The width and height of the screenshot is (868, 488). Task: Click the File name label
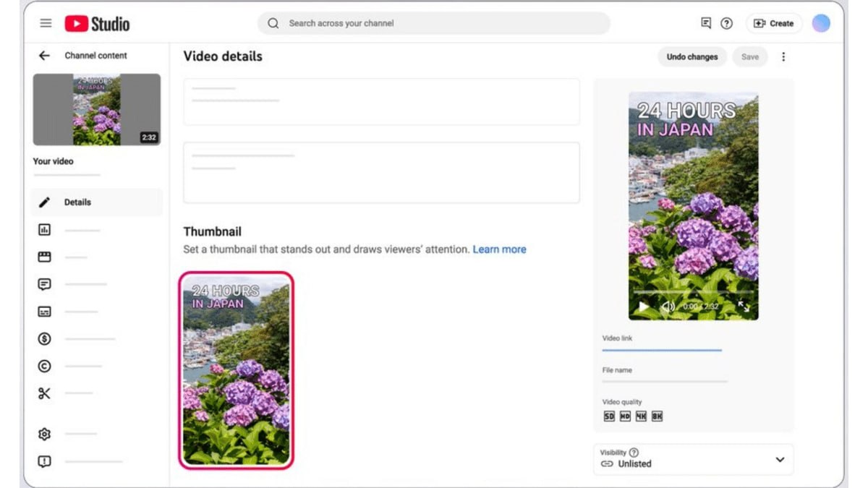coord(617,370)
